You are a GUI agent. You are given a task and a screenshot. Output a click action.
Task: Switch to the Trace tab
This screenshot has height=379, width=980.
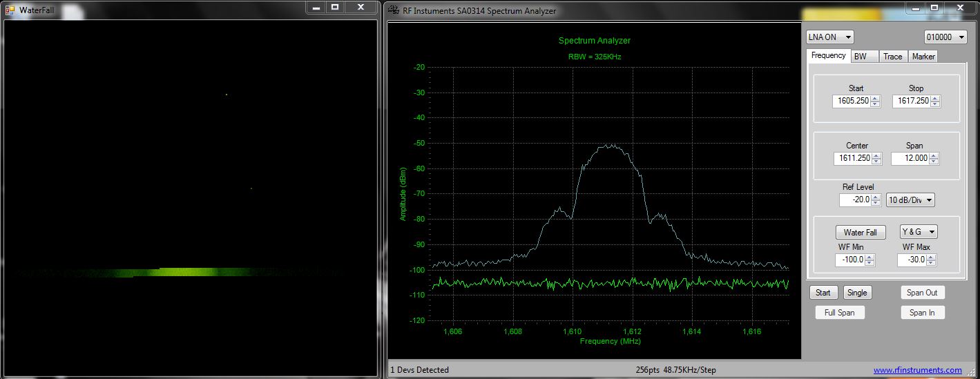click(x=893, y=57)
